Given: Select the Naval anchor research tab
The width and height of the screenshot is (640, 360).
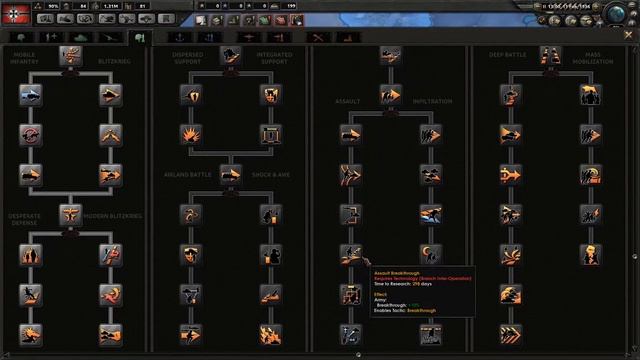Looking at the screenshot, I should pos(180,38).
